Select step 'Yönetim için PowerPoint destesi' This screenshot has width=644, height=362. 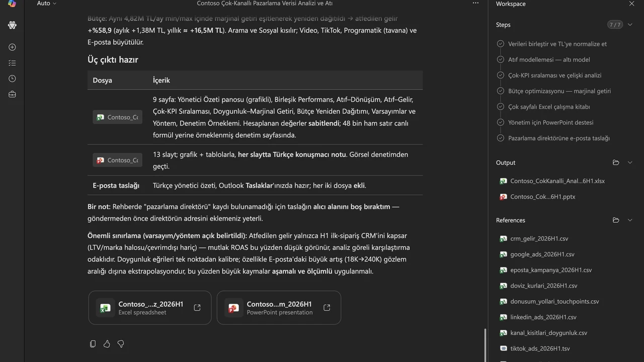tap(551, 122)
